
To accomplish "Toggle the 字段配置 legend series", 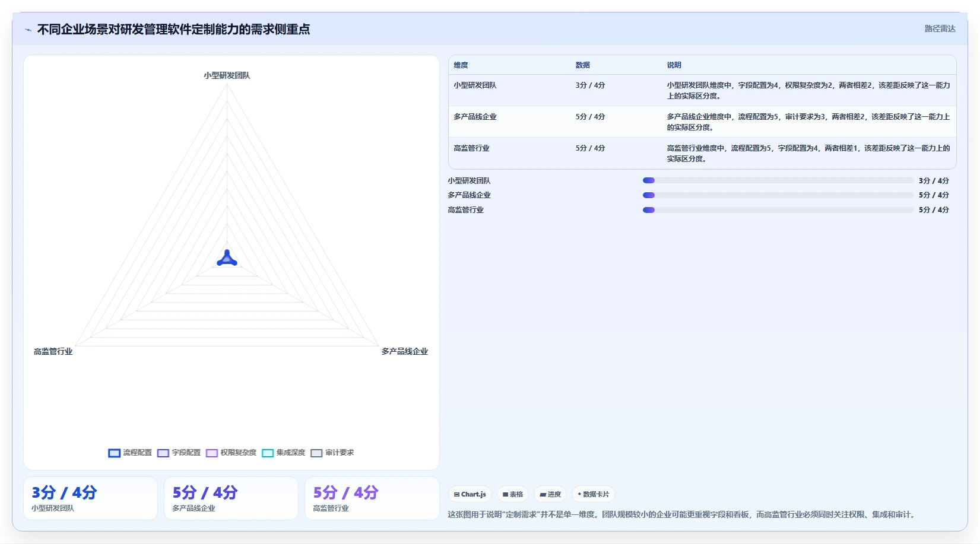I will pyautogui.click(x=179, y=453).
